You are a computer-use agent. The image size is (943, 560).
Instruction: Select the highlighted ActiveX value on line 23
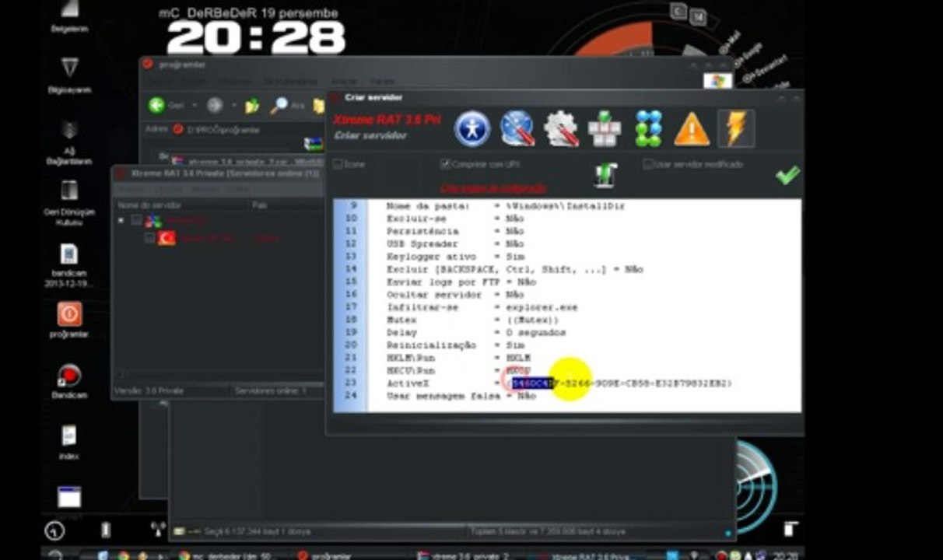pyautogui.click(x=532, y=383)
